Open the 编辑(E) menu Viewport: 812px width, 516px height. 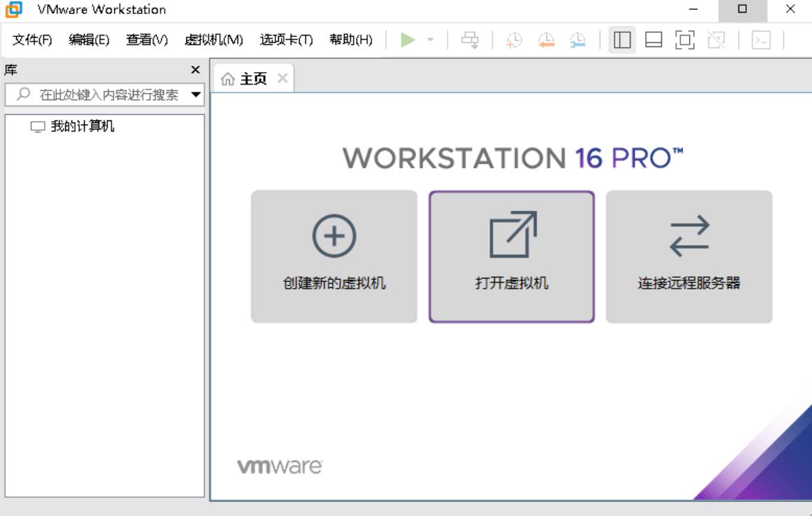coord(89,40)
